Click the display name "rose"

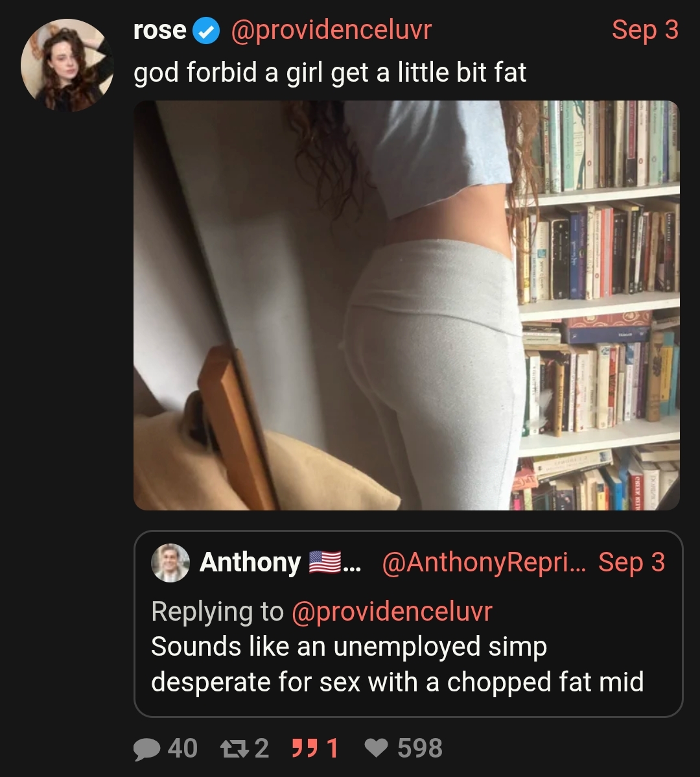click(x=160, y=30)
